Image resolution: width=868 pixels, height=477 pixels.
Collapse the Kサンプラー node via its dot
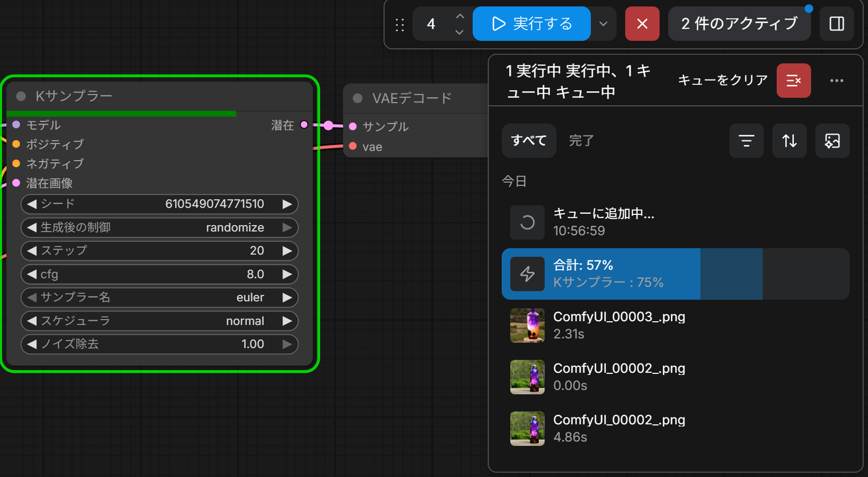click(x=21, y=96)
